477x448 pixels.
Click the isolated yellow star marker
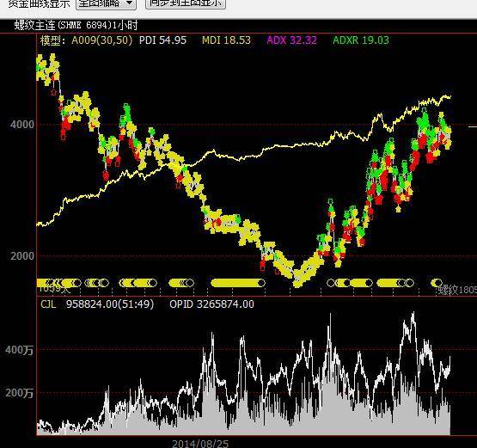click(399, 209)
